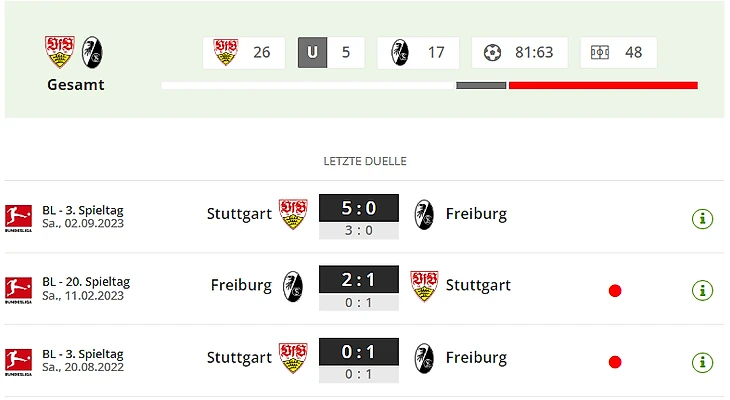Click red dot on the 11.02.2023 match row
This screenshot has height=400, width=730.
point(615,291)
